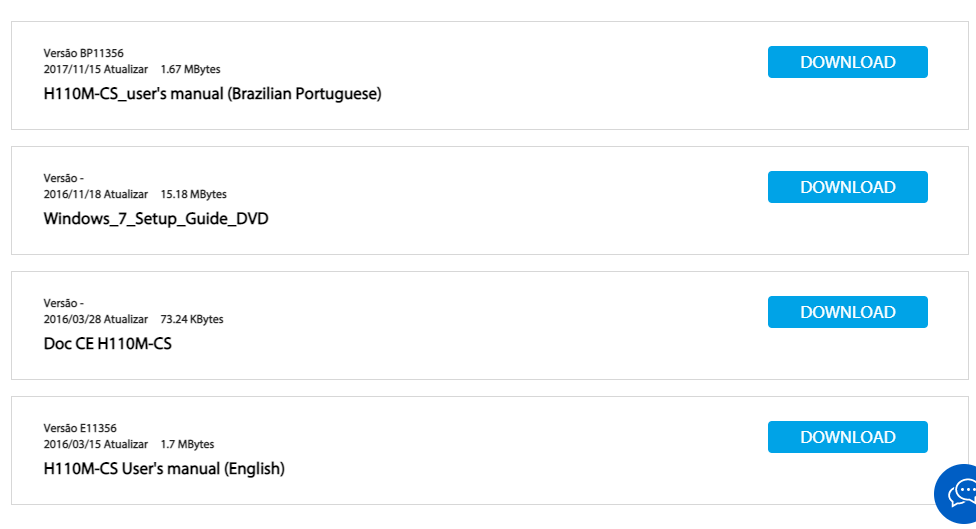The width and height of the screenshot is (976, 529).
Task: Click the 2016/11/18 Atualizar date text
Action: pyautogui.click(x=96, y=195)
